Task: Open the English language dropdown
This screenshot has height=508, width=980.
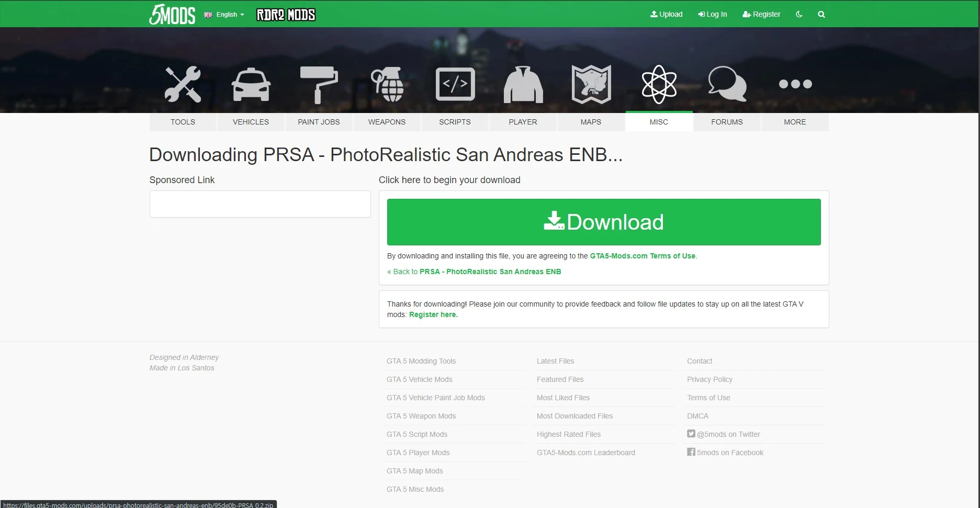Action: point(224,15)
